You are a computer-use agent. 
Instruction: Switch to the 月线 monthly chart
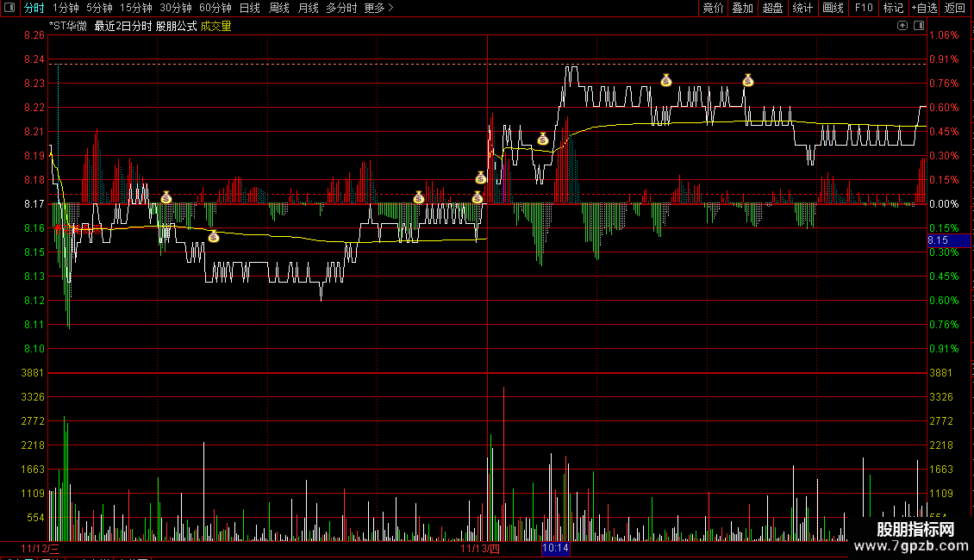click(309, 8)
